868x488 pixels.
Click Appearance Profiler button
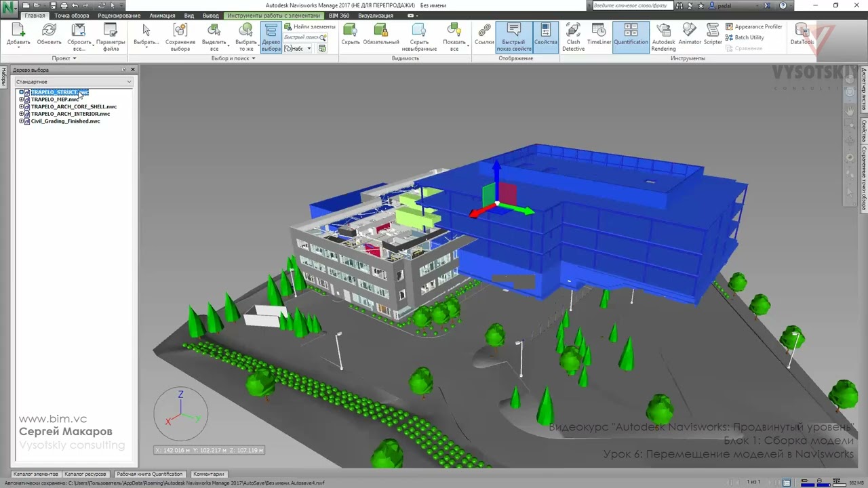(x=753, y=26)
